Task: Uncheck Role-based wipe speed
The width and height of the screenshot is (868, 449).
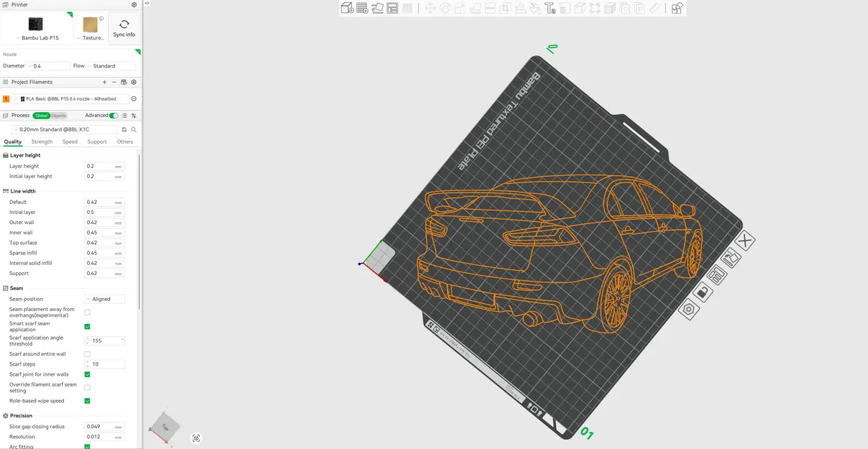Action: [87, 401]
